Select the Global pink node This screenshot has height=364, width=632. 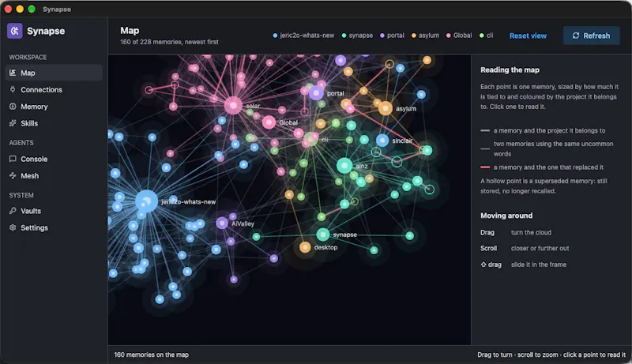pos(269,122)
